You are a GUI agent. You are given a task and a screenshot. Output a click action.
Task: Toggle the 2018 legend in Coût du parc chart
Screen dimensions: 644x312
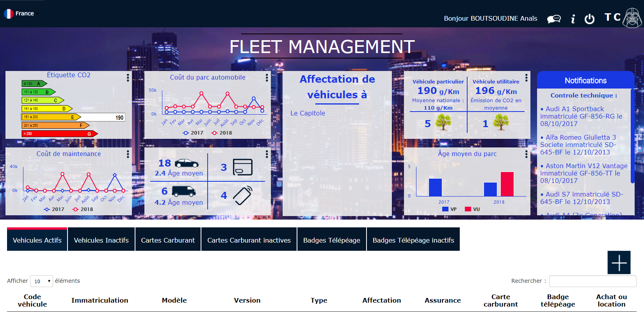tap(222, 133)
